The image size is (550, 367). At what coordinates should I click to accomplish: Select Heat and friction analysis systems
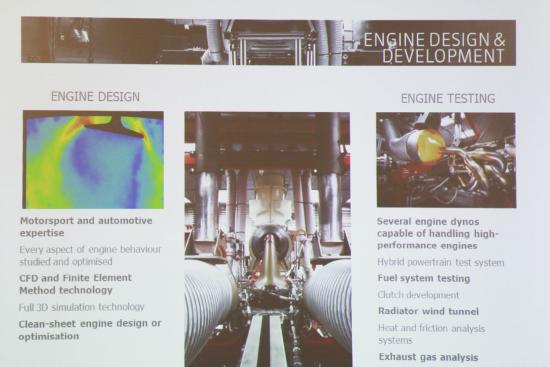coord(431,334)
